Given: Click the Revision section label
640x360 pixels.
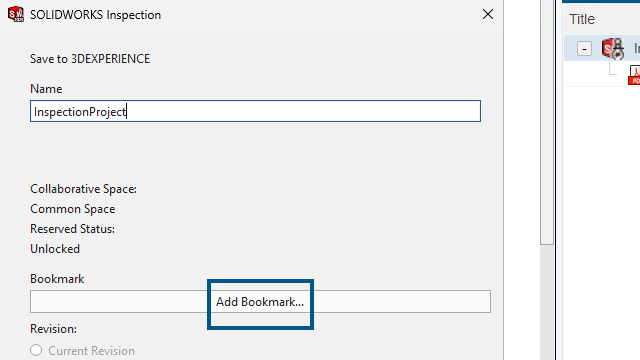Looking at the screenshot, I should [53, 329].
